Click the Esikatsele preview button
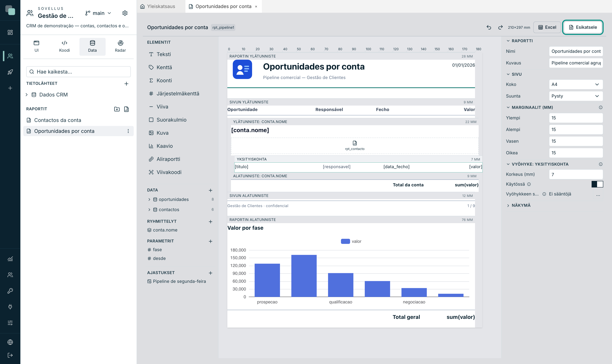 [583, 27]
